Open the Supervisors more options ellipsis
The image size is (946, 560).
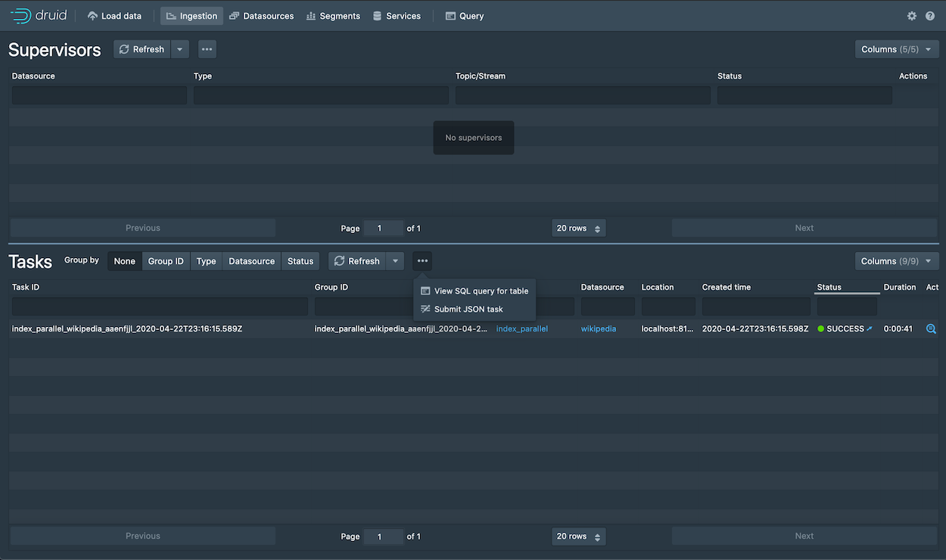click(x=207, y=48)
